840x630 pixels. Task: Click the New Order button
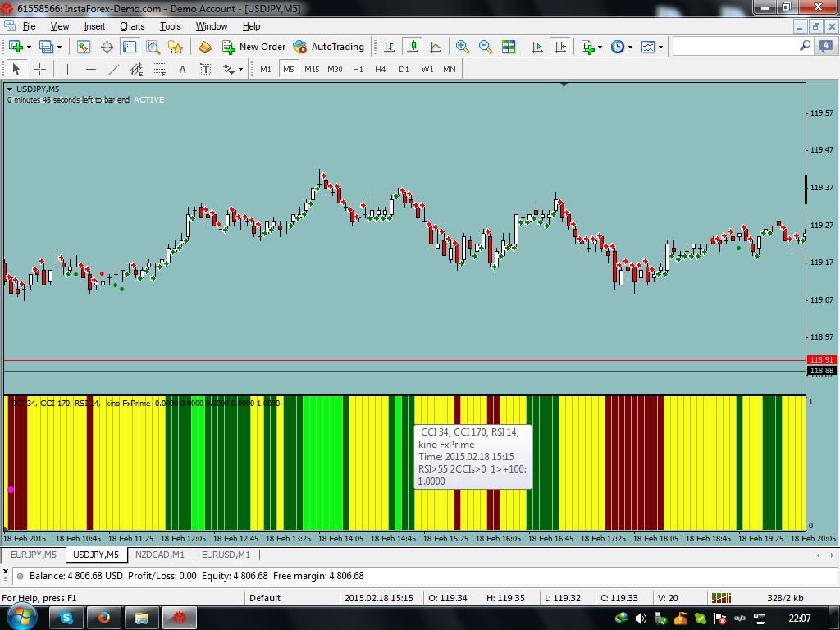[x=253, y=47]
